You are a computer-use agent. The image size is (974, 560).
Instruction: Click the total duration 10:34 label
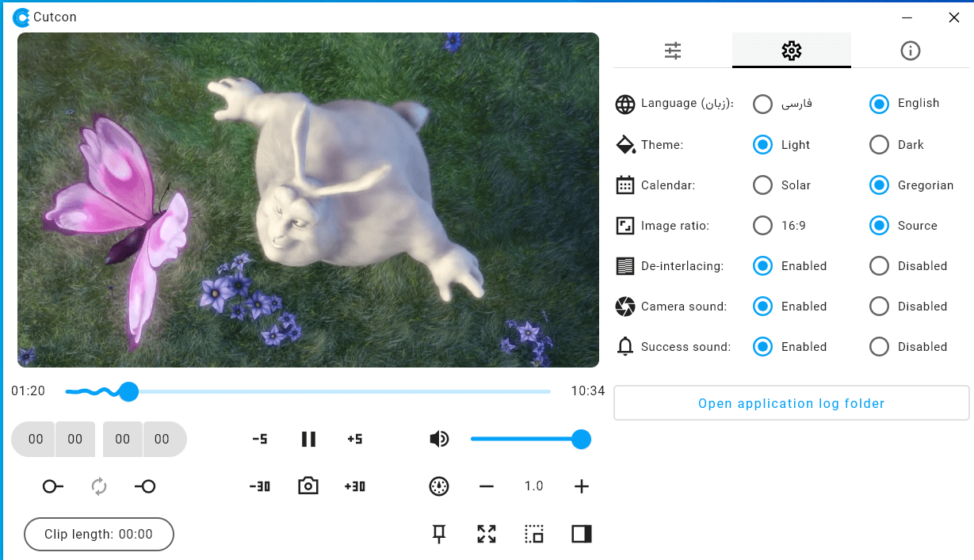(588, 391)
